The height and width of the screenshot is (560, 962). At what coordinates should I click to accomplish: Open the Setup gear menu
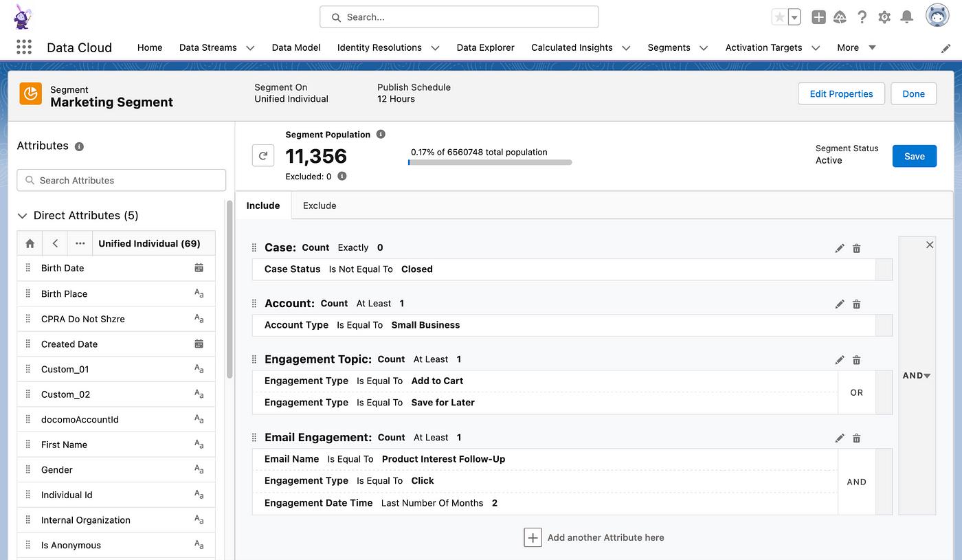click(884, 17)
